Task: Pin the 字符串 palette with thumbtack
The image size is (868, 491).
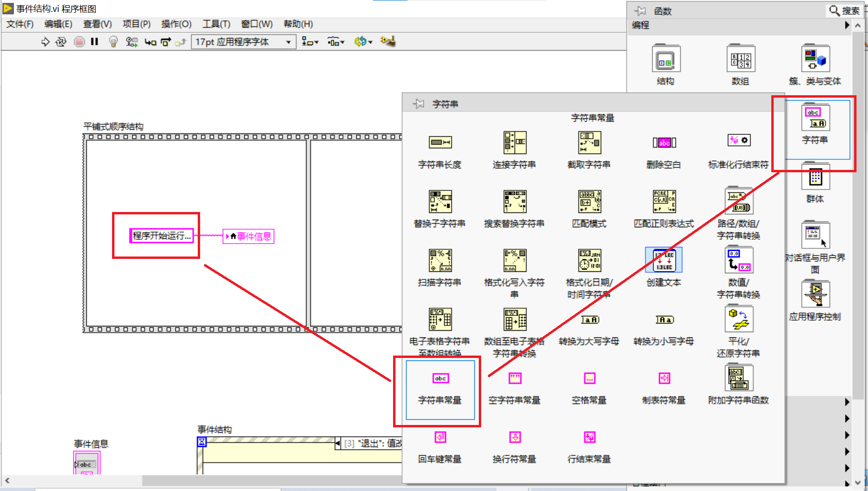Action: (418, 103)
